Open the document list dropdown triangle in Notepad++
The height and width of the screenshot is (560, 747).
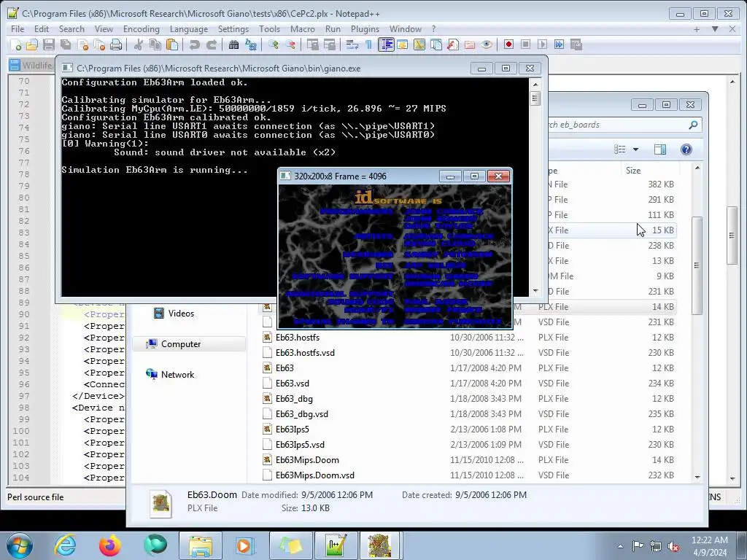715,29
